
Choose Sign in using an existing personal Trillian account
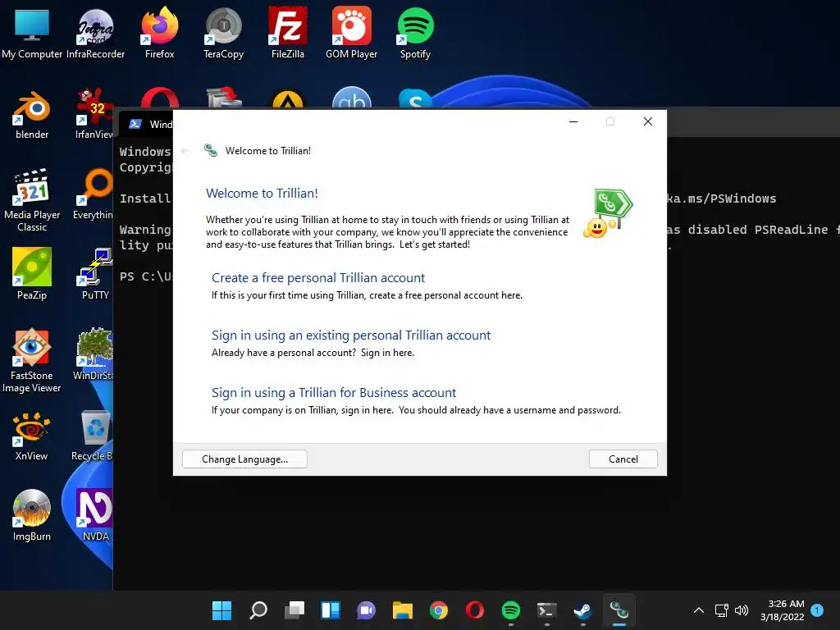[x=351, y=335]
